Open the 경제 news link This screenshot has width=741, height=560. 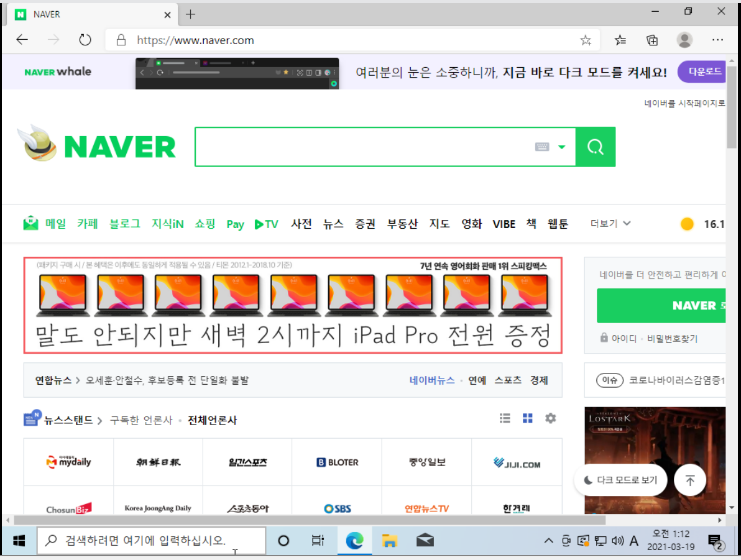(539, 380)
